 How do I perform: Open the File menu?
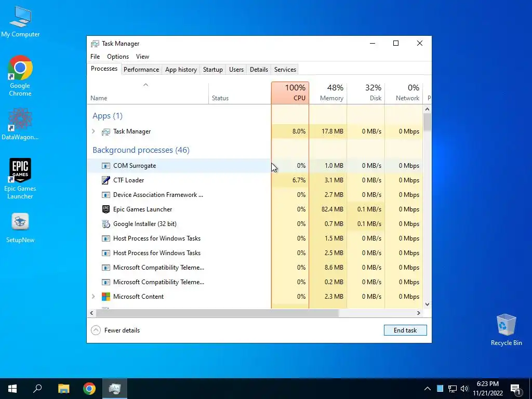click(x=95, y=57)
